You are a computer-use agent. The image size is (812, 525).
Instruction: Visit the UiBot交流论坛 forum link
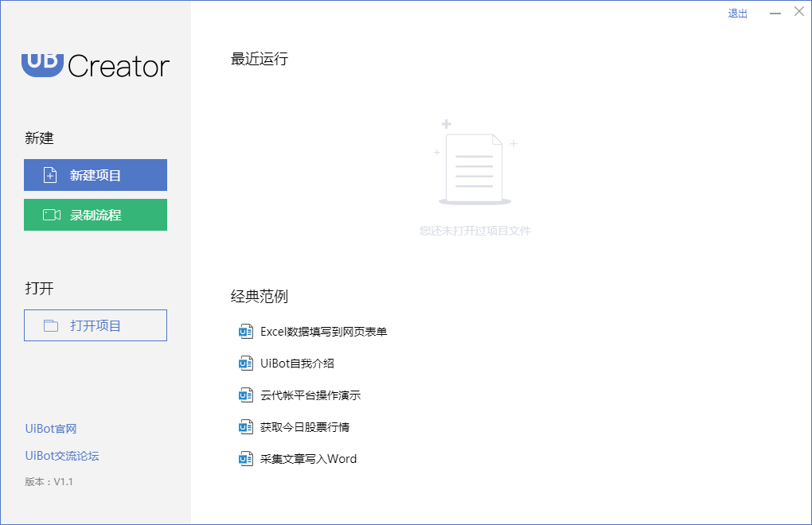(58, 455)
